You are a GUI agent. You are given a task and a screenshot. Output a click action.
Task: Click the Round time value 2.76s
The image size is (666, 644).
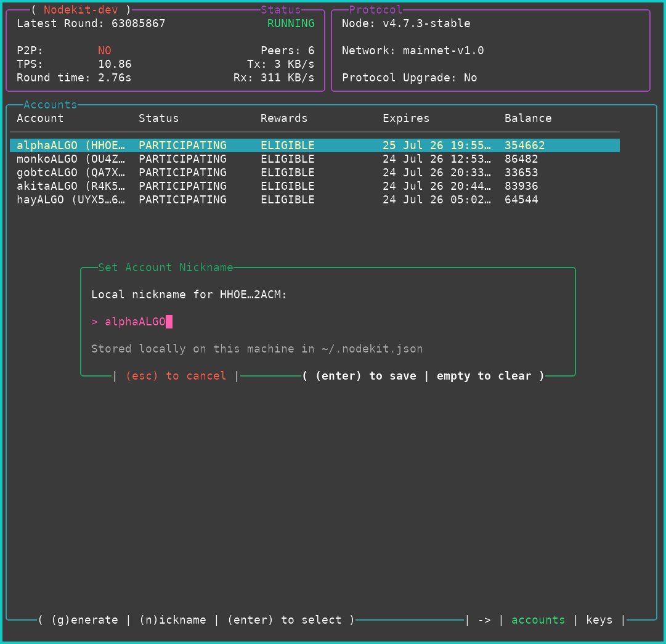[x=115, y=78]
